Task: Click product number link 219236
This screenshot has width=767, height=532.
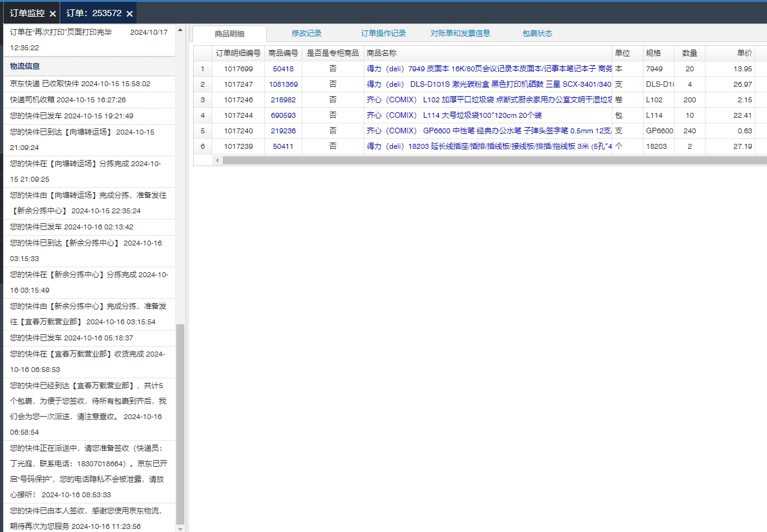Action: coord(283,131)
